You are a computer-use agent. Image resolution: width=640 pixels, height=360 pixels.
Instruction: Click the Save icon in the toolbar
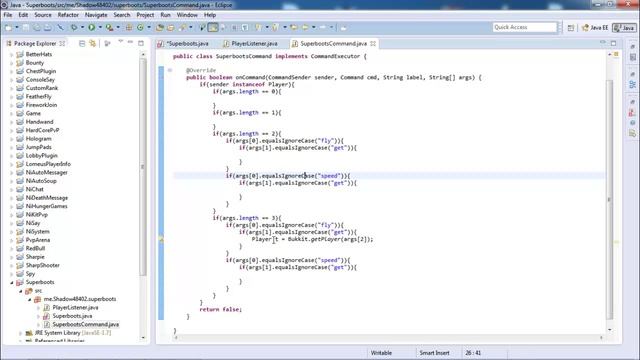pyautogui.click(x=26, y=28)
